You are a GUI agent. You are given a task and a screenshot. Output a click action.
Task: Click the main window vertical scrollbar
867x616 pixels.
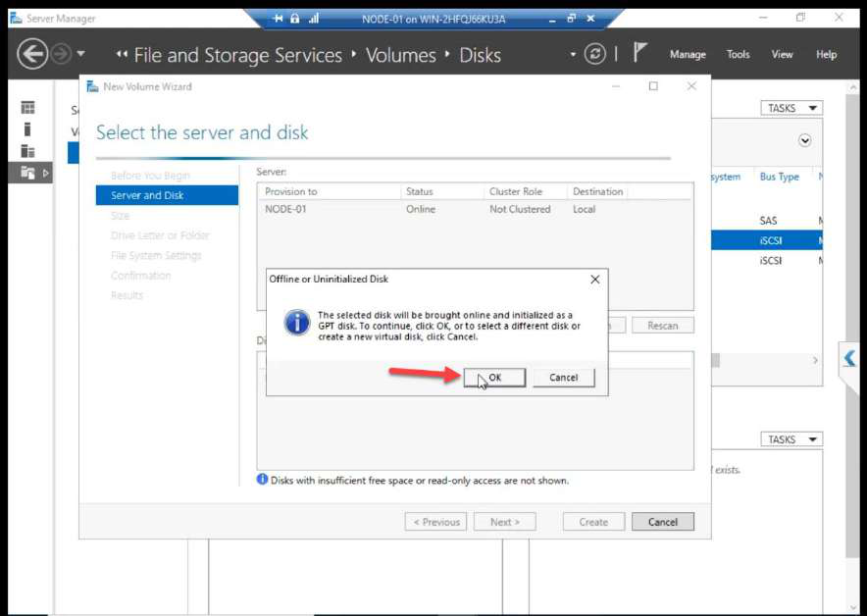coord(853,327)
